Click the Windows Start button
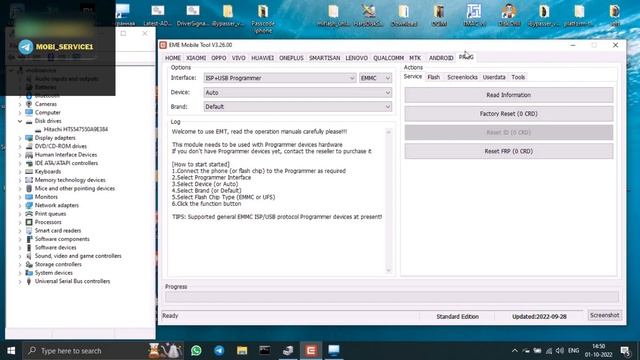 (x=11, y=351)
